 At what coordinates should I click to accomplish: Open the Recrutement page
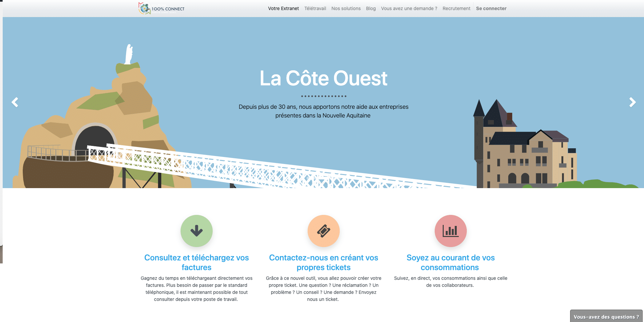coord(456,8)
